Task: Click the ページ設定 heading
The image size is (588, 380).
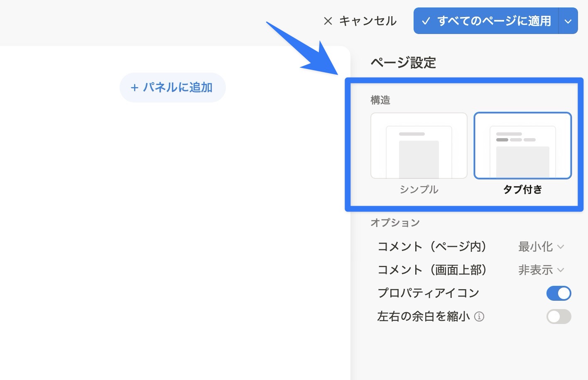Action: (x=403, y=63)
